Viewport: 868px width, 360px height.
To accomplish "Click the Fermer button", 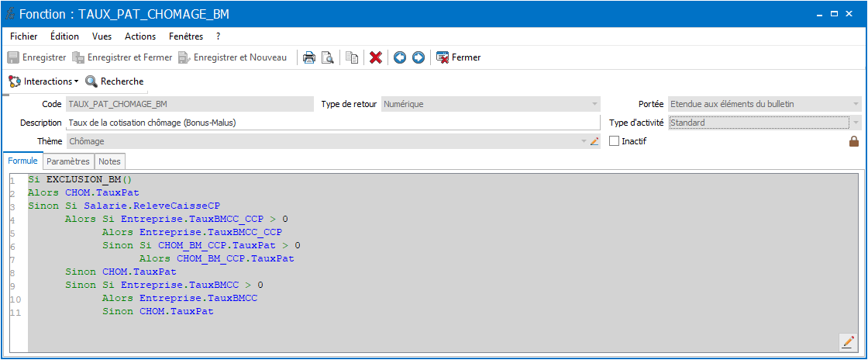I will [458, 57].
